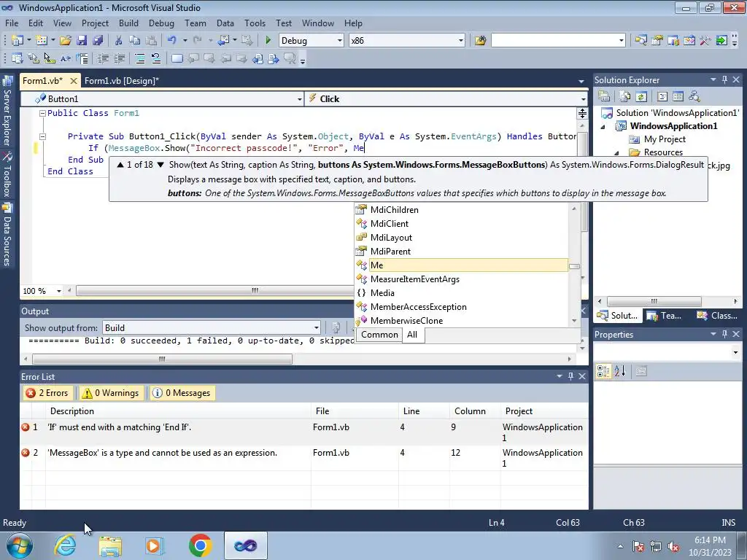This screenshot has width=747, height=560.
Task: Switch to Form1.vb [Design]* tab
Action: tap(122, 80)
